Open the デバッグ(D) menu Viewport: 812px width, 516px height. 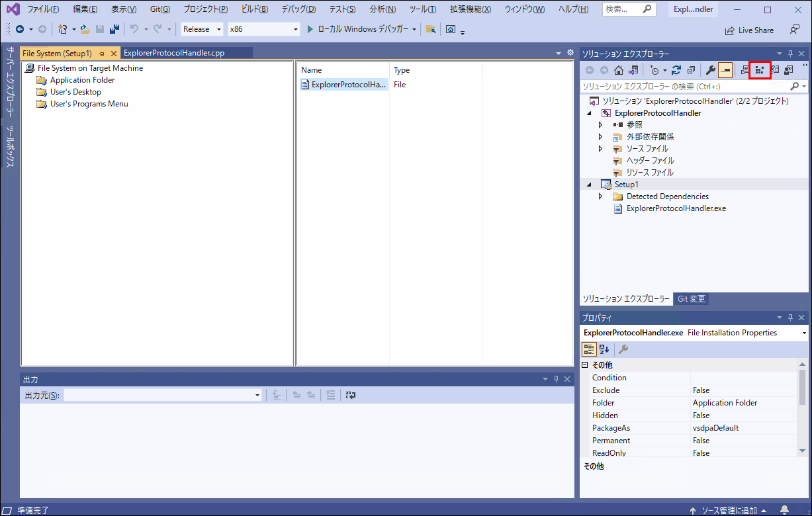(x=298, y=9)
